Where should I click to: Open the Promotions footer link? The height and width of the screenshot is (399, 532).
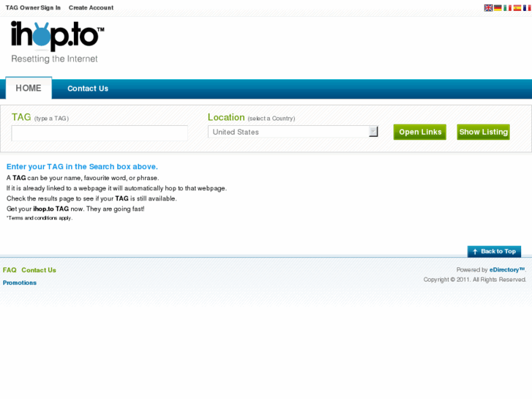tap(20, 283)
